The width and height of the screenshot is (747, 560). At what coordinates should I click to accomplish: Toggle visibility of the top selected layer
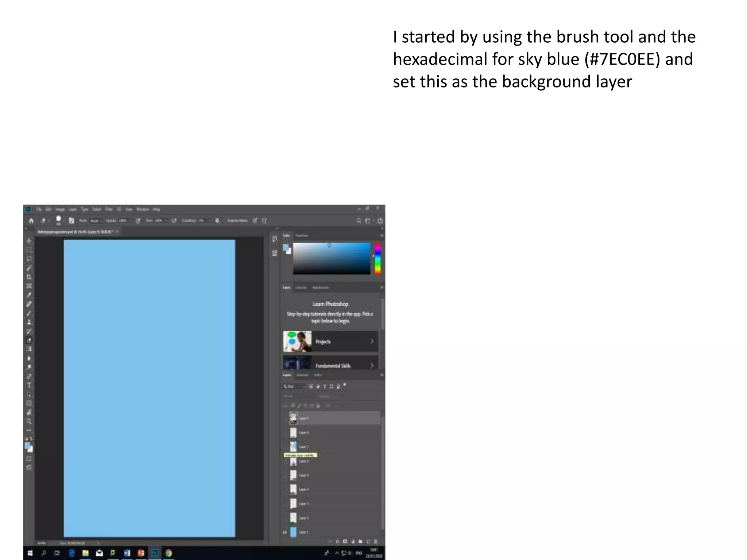[x=285, y=419]
